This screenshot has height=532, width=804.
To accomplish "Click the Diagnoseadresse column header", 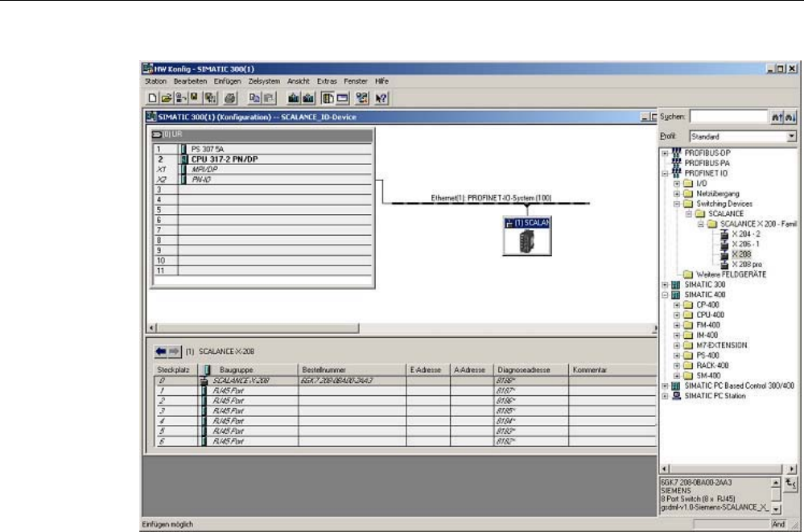I will 530,370.
